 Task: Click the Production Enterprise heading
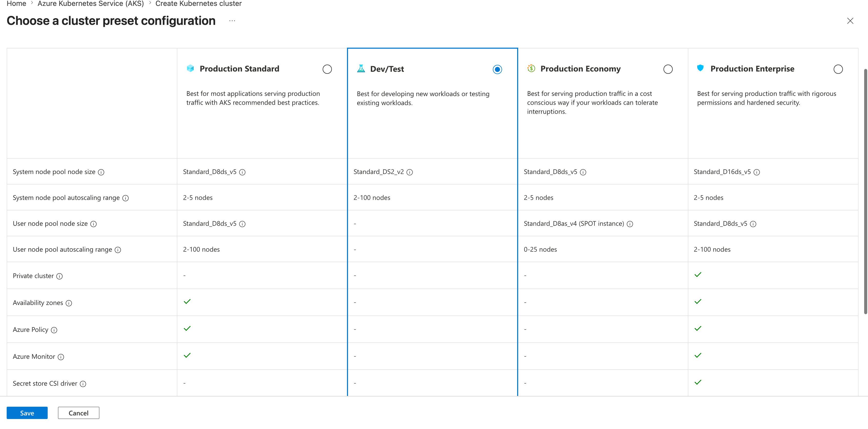(x=752, y=69)
